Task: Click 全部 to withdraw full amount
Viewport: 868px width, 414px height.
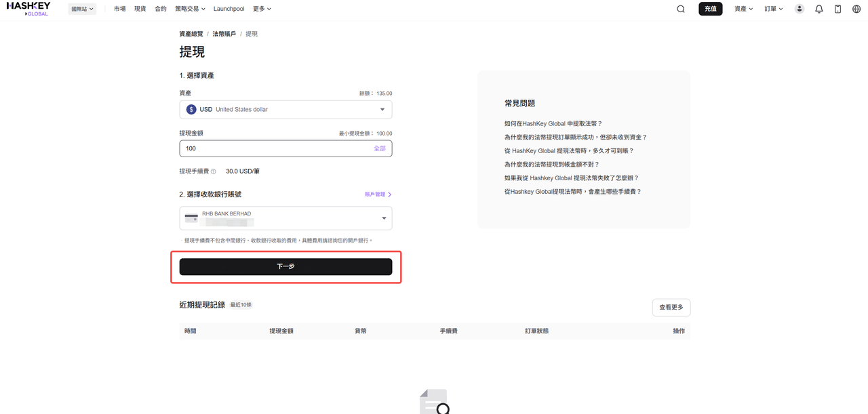Action: [x=380, y=148]
